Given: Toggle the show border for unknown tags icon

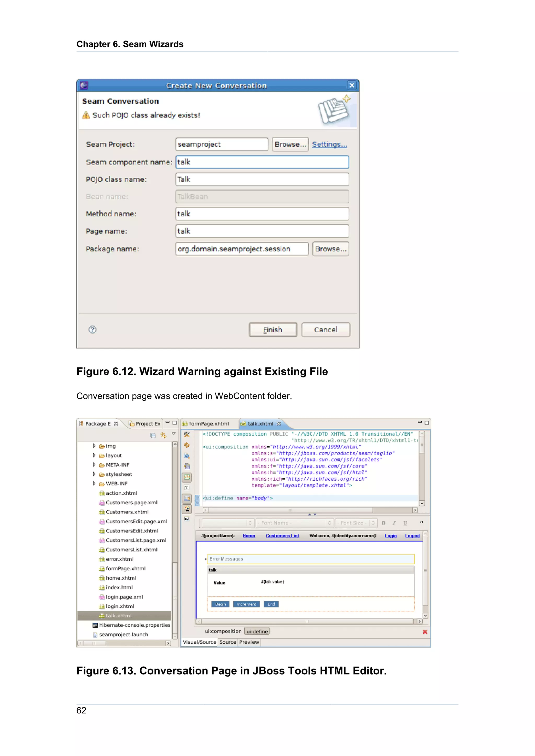Looking at the screenshot, I should click(187, 477).
